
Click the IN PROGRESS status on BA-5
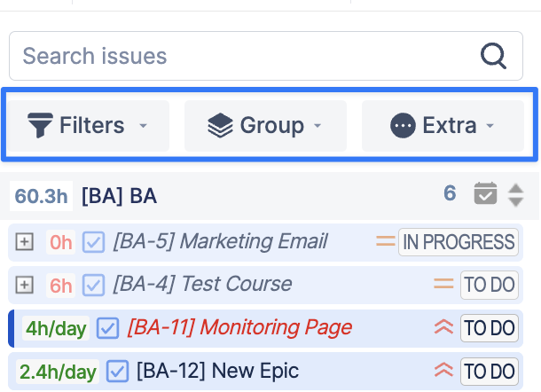pos(458,241)
